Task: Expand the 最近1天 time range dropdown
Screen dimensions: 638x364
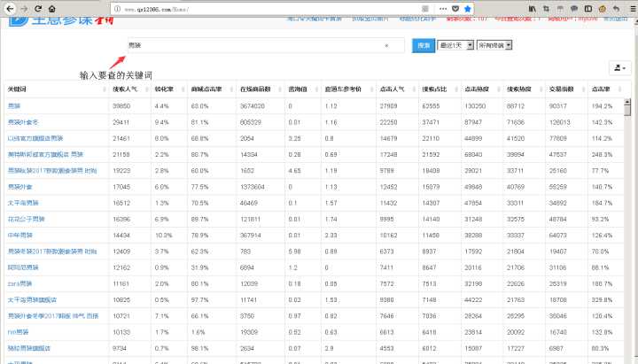Action: tap(454, 45)
